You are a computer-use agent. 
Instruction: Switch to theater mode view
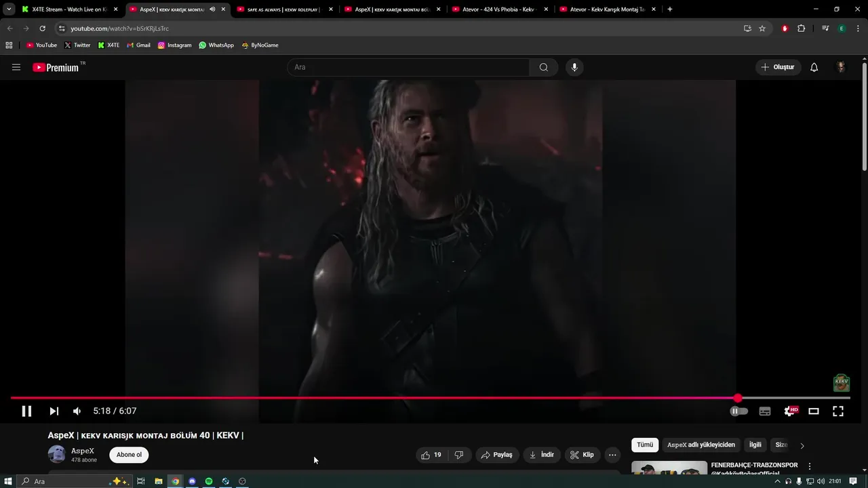[814, 411]
